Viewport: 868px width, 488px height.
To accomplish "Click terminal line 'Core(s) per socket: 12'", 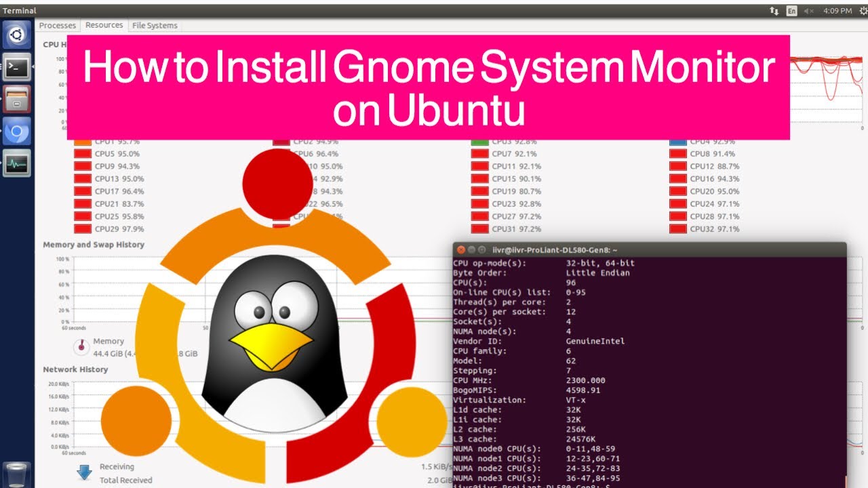I will 515,312.
